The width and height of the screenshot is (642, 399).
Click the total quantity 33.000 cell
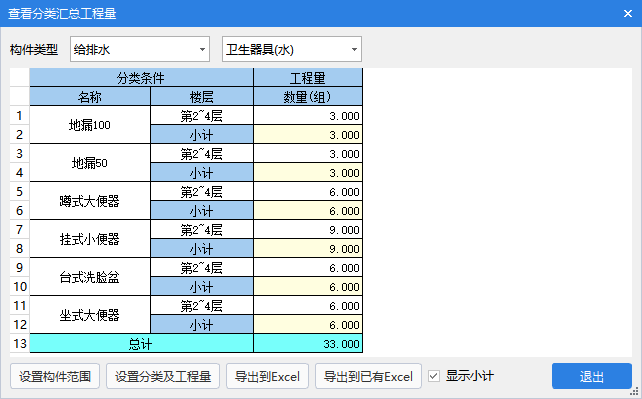[x=308, y=343]
